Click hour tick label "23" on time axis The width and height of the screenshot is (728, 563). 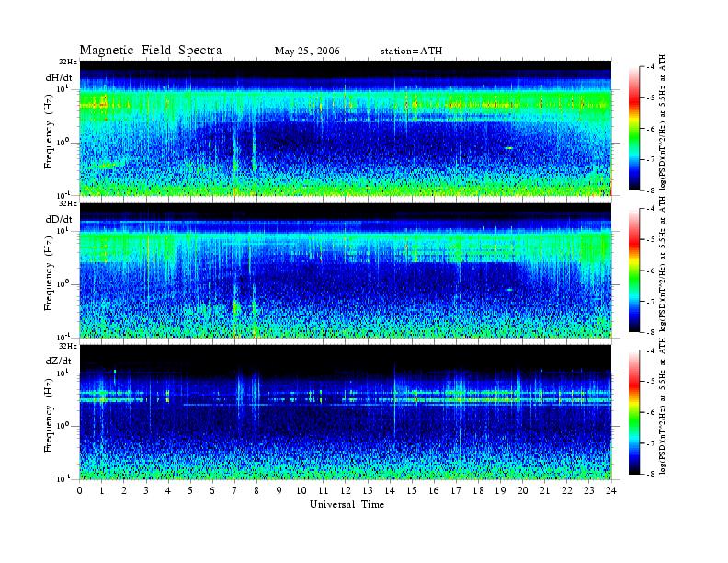(x=589, y=490)
